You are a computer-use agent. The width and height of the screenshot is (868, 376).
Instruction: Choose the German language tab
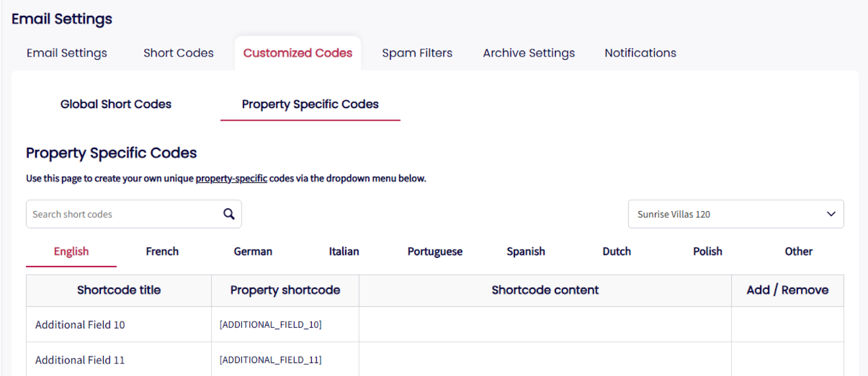point(253,252)
